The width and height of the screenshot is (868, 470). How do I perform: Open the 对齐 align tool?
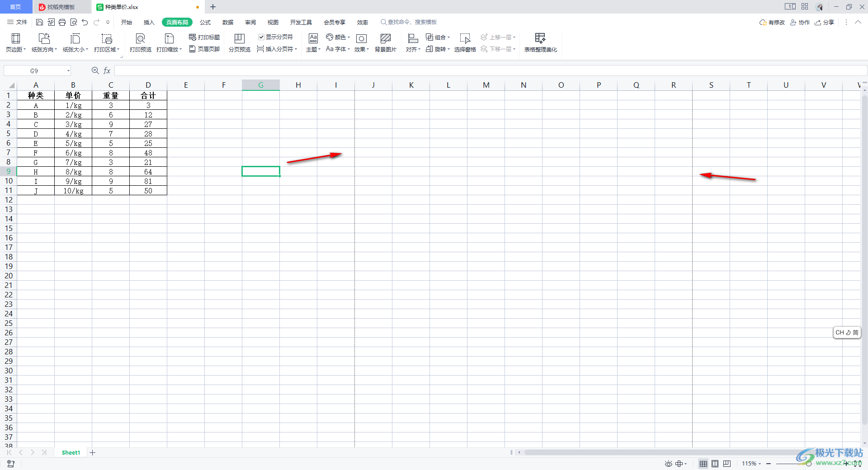click(x=413, y=43)
